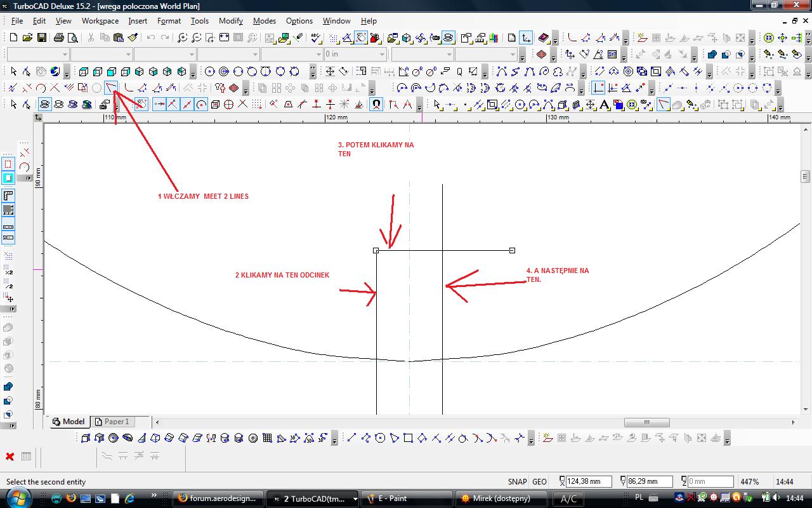Select the Meet 2 Lines tool

click(x=112, y=88)
